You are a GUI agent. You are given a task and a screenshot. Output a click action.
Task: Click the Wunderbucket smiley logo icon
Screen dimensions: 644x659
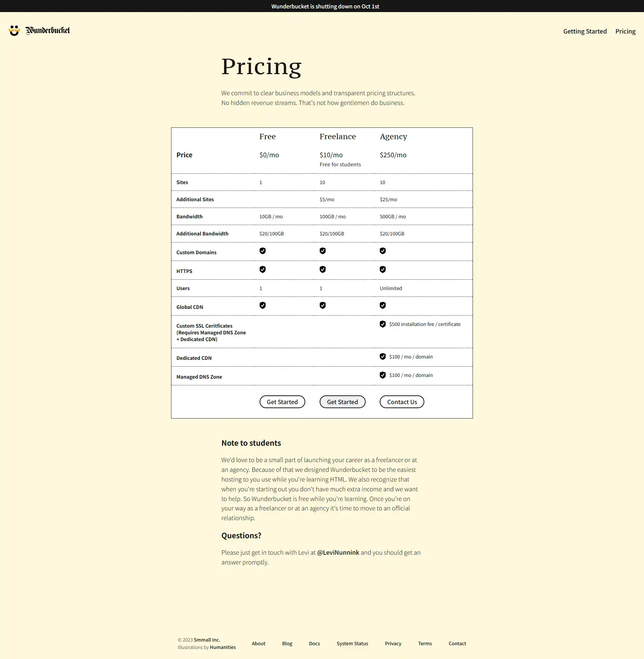14,31
